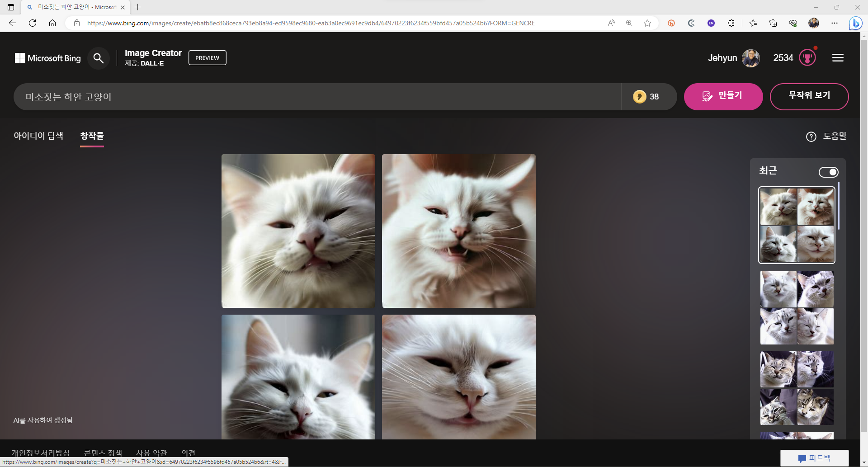Open the top-right generated cat image showing teeth

coord(459,231)
